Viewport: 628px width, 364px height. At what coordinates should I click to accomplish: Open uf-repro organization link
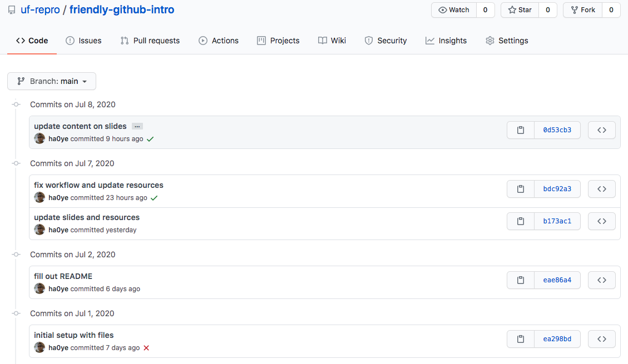pos(40,9)
